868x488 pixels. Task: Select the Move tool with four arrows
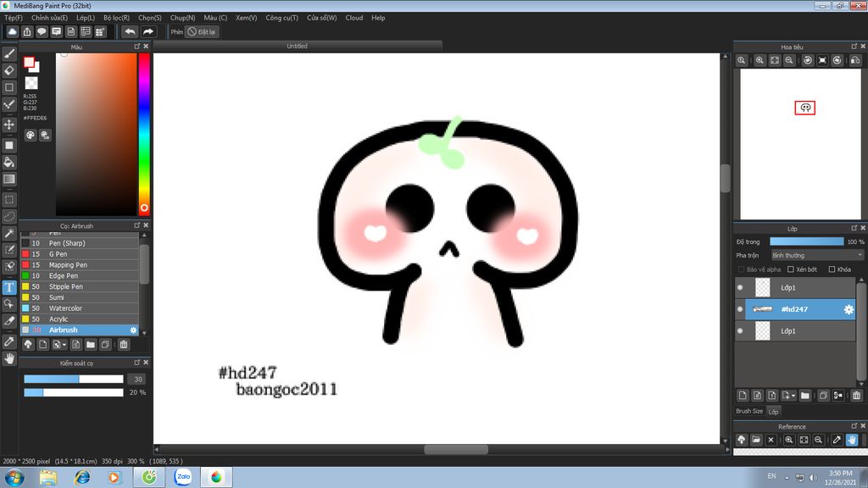coord(9,125)
